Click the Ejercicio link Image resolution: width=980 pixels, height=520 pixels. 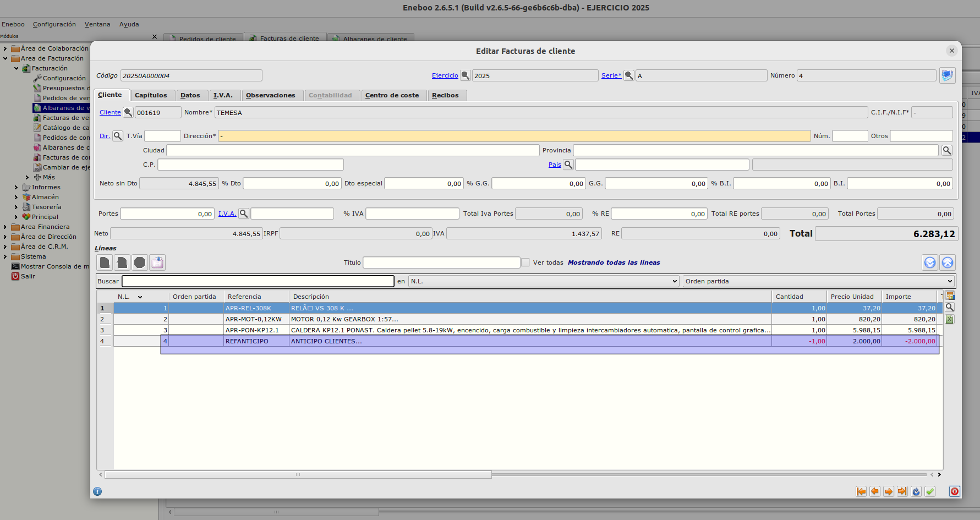pyautogui.click(x=445, y=76)
